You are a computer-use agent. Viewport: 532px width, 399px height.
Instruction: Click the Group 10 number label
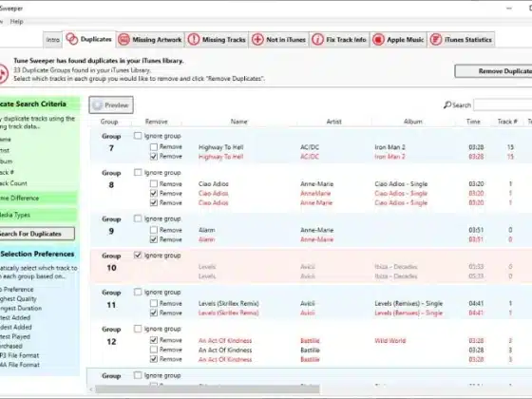[112, 268]
